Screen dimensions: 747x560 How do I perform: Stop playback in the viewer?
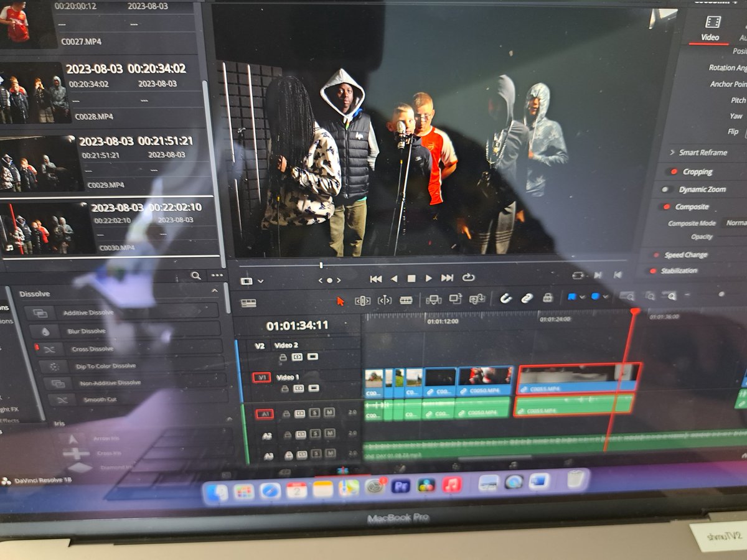(411, 279)
